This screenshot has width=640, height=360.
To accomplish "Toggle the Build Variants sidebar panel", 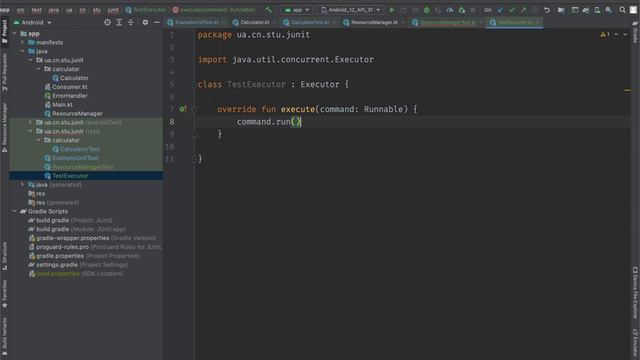I will tap(4, 336).
